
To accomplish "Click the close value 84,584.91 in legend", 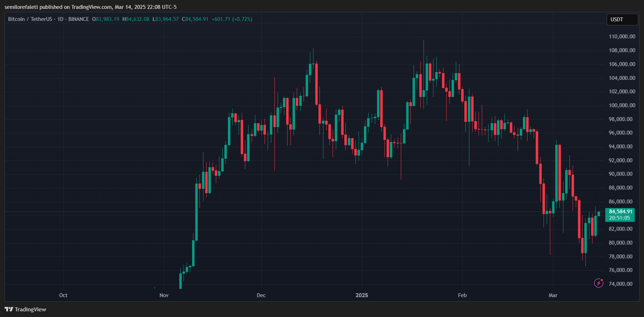I will point(197,19).
